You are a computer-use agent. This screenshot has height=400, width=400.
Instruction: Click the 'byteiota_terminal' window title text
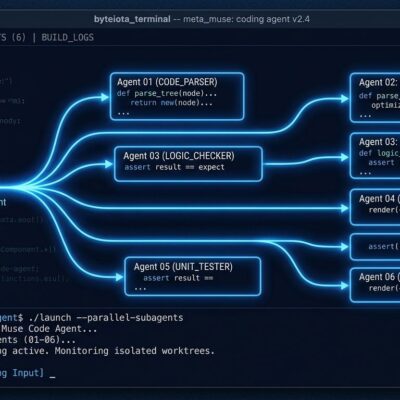[132, 19]
